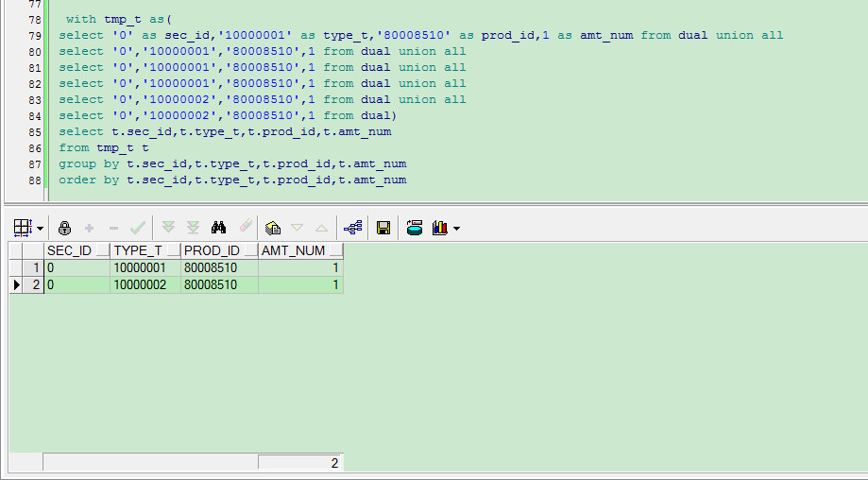Click the small button beside PROD_ID header
The width and height of the screenshot is (868, 480).
pyautogui.click(x=251, y=250)
